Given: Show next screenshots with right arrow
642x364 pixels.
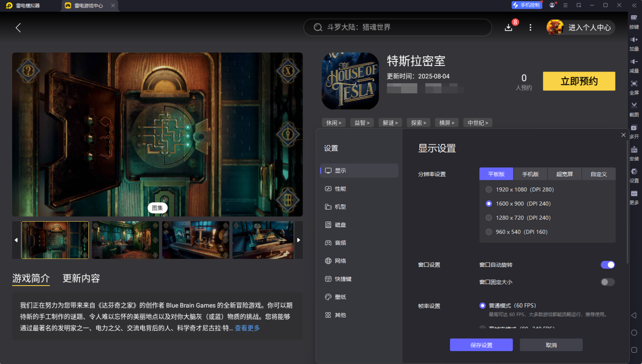Looking at the screenshot, I should [298, 240].
